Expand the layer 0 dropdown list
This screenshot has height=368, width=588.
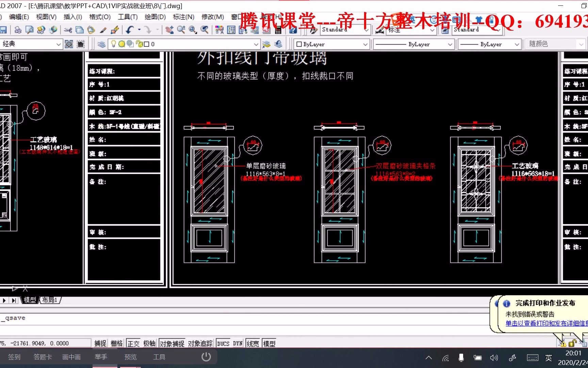tap(256, 44)
